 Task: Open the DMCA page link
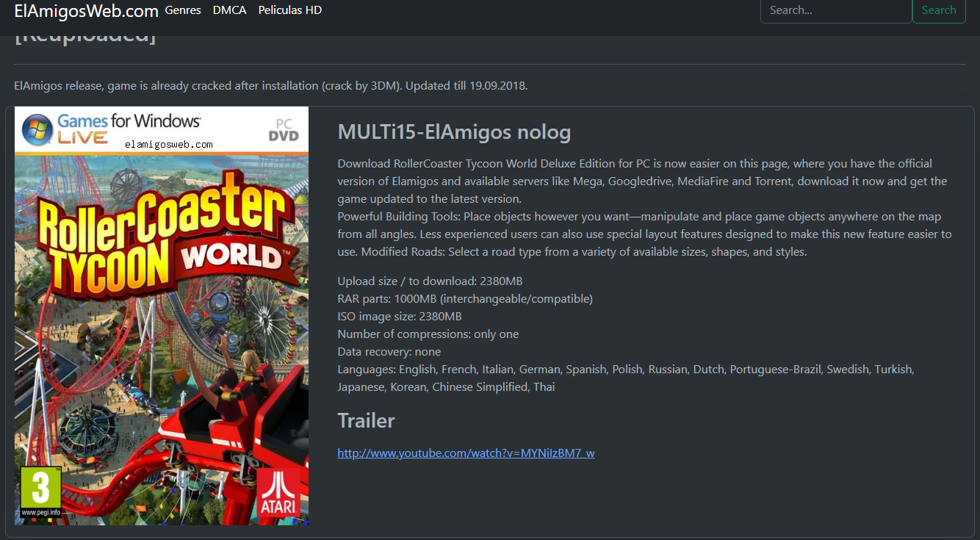(x=229, y=10)
